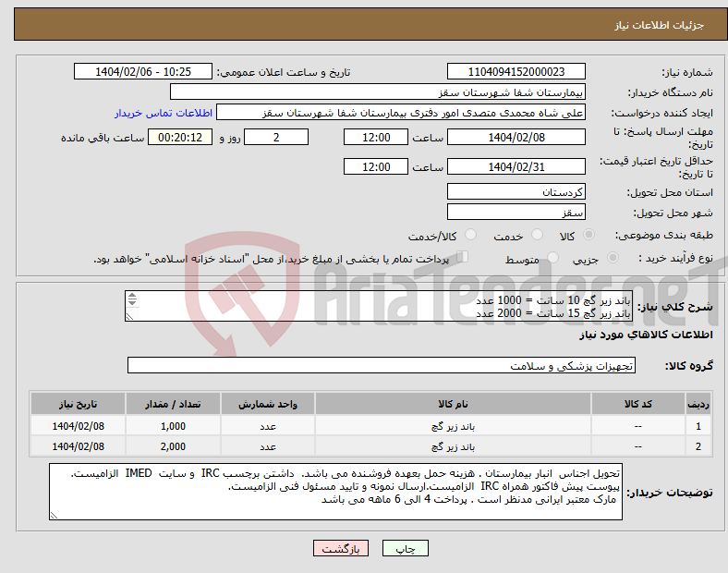Click the ردیف column header
This screenshot has height=573, width=728.
698,404
